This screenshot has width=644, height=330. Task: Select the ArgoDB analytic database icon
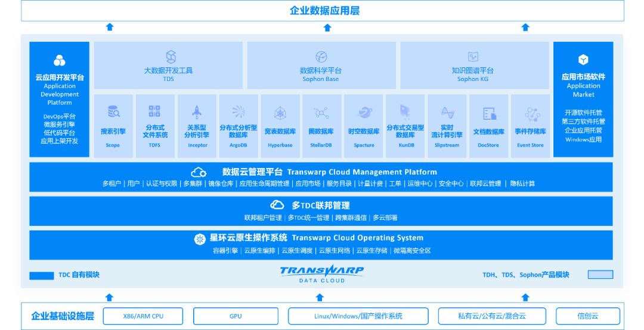(x=238, y=111)
